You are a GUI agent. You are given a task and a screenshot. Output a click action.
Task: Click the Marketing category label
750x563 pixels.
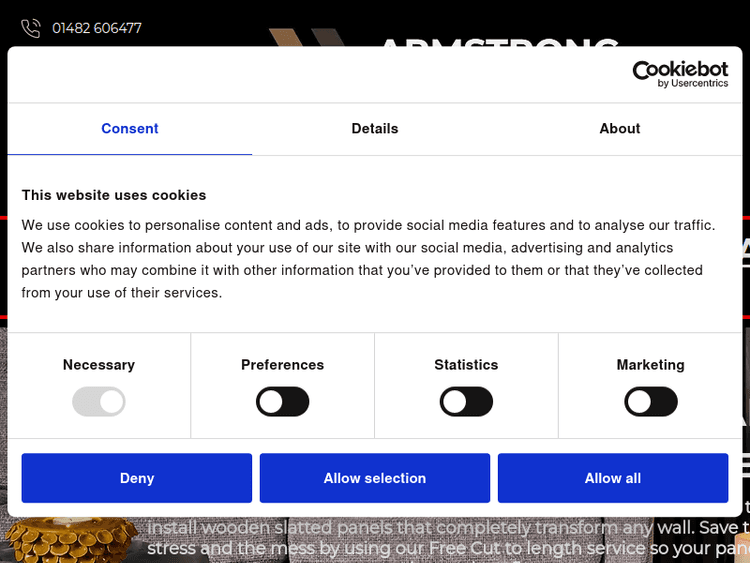(x=651, y=365)
